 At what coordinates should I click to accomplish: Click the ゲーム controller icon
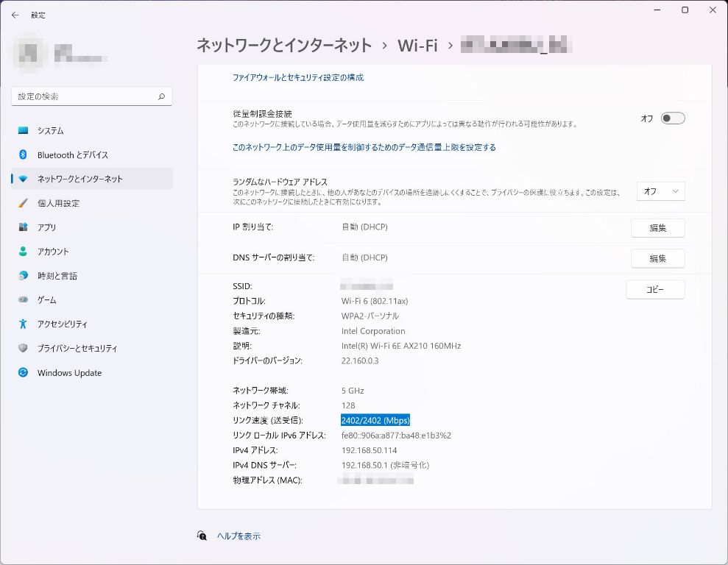tap(23, 299)
